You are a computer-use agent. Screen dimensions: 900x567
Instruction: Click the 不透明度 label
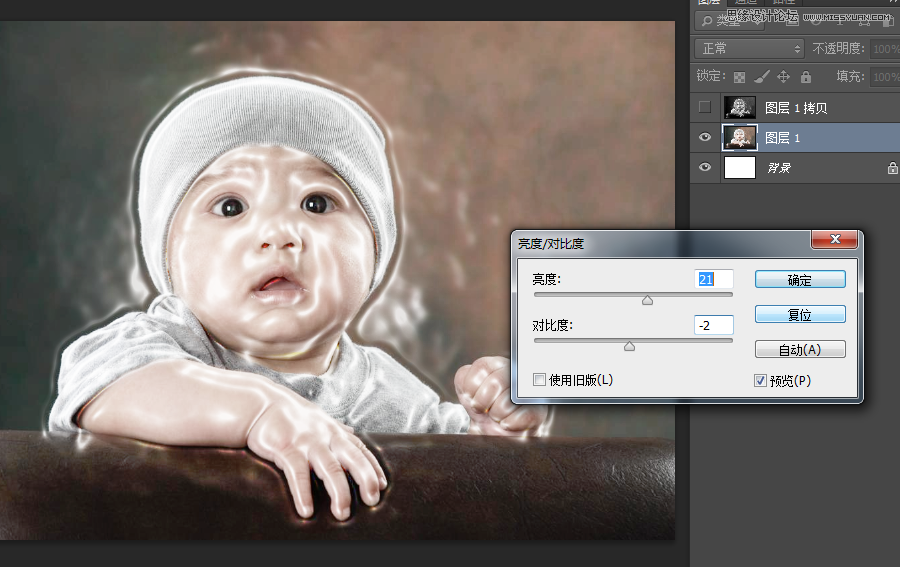click(x=838, y=49)
